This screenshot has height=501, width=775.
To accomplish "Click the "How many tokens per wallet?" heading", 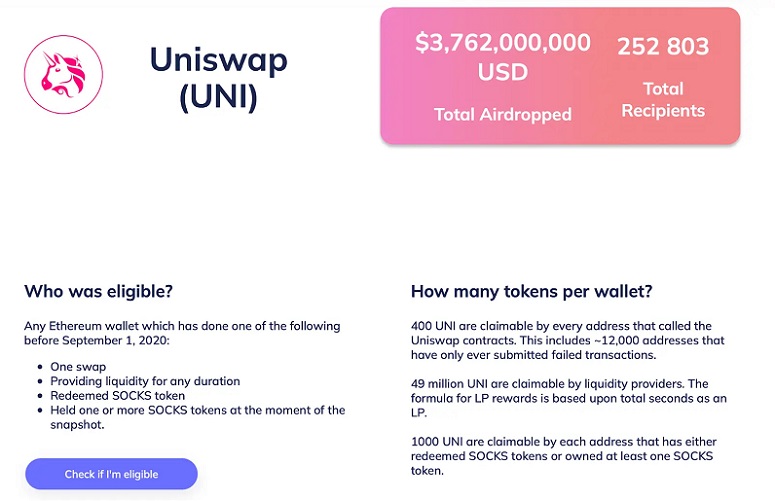I will (532, 292).
